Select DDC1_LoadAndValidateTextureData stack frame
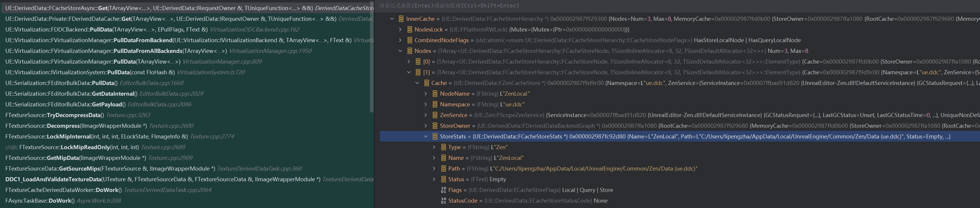 coord(53,179)
